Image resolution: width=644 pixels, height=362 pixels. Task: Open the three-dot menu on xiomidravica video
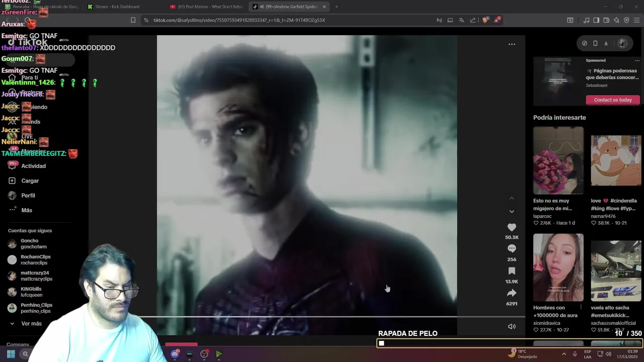581,307
